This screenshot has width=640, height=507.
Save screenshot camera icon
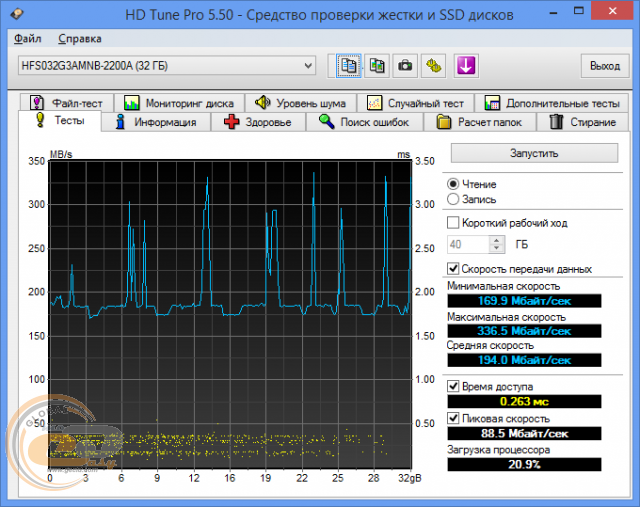(405, 65)
